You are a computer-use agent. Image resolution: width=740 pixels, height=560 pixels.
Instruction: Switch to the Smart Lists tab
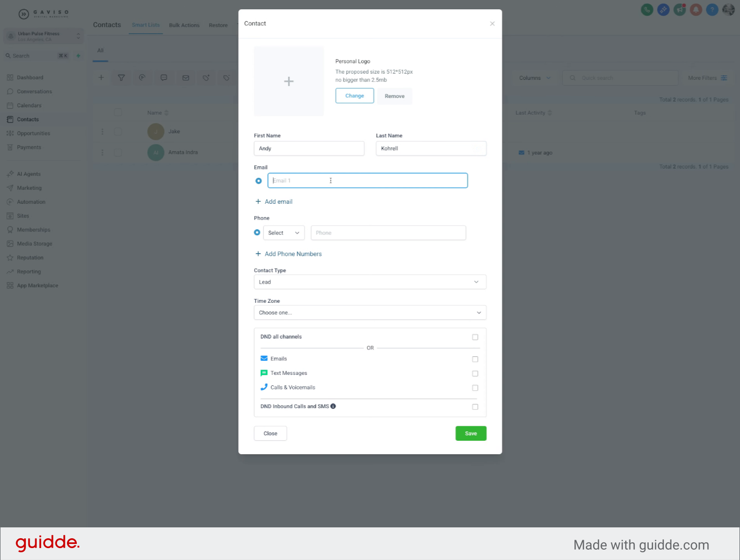(x=146, y=25)
